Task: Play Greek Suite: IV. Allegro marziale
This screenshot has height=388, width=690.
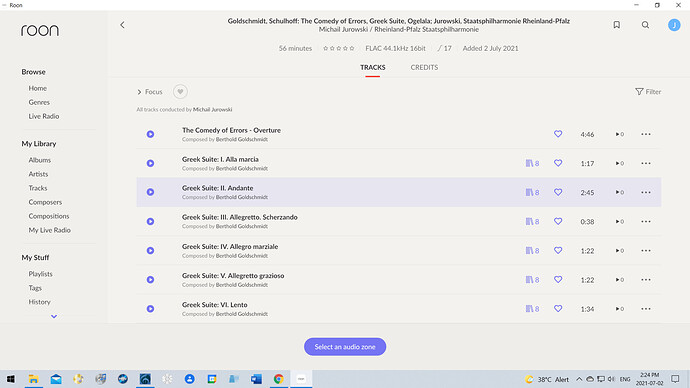Action: [150, 250]
